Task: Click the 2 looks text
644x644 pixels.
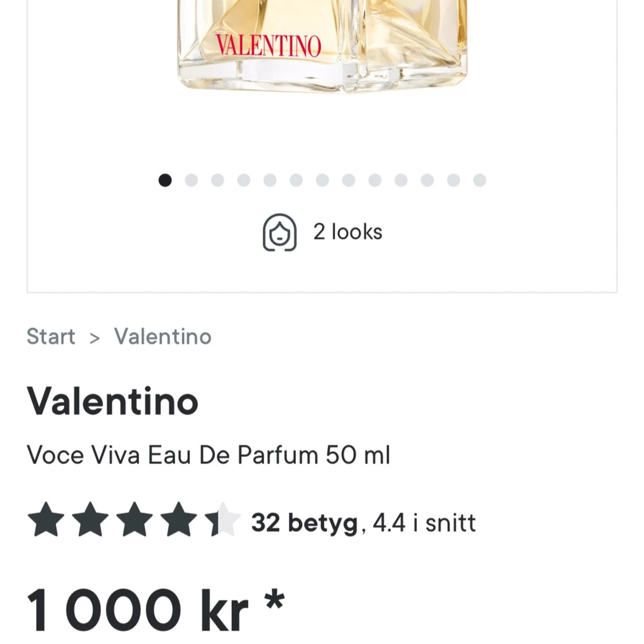Action: 348,232
